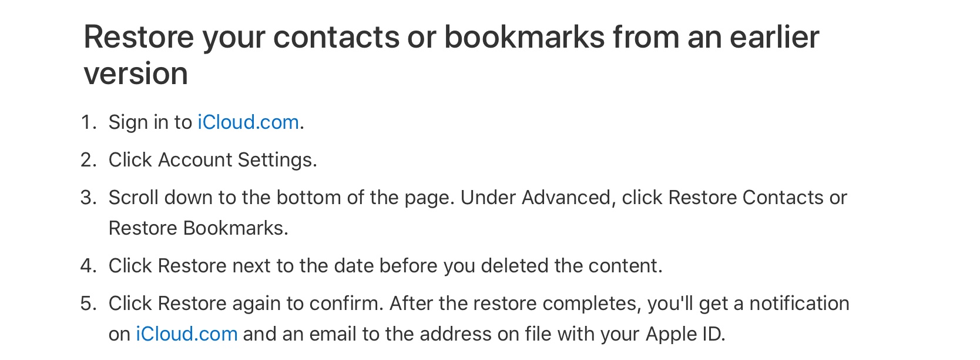Click the list number 2 marker
The height and width of the screenshot is (360, 980).
89,160
